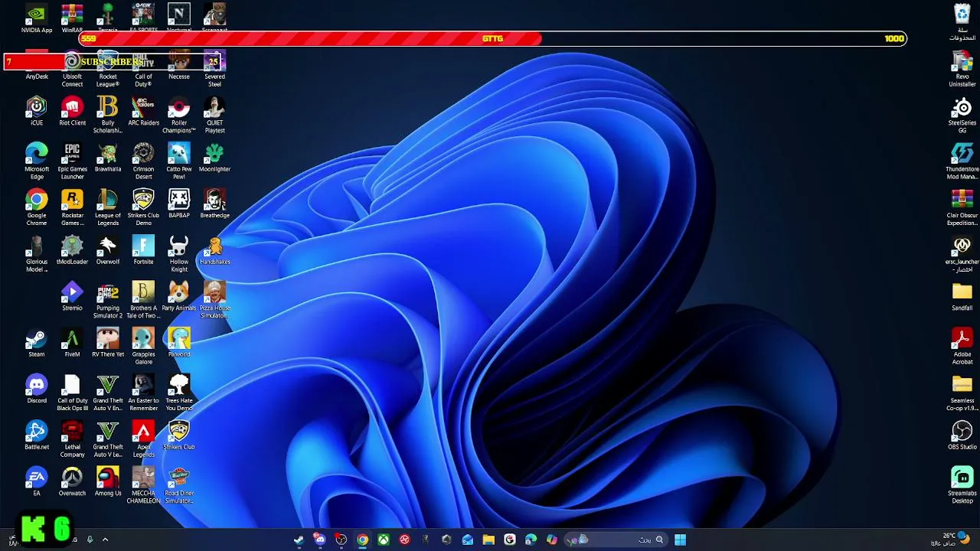The image size is (980, 551).
Task: Click the Xbox icon in the taskbar
Action: click(x=384, y=540)
